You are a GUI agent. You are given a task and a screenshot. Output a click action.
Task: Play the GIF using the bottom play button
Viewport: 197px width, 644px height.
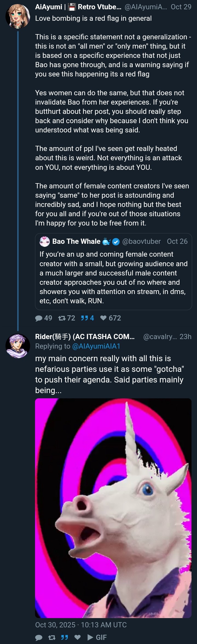pos(90,637)
